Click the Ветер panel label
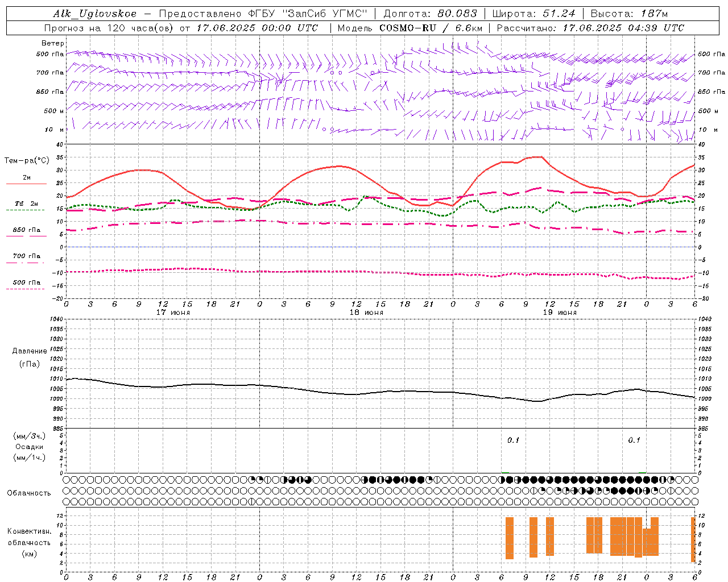Viewport: 728px width, 582px height. click(53, 43)
